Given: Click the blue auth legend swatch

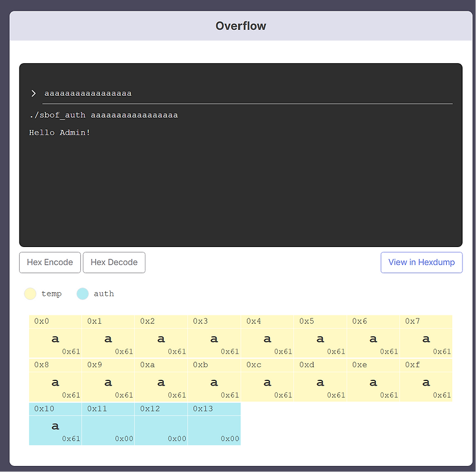Looking at the screenshot, I should (82, 293).
